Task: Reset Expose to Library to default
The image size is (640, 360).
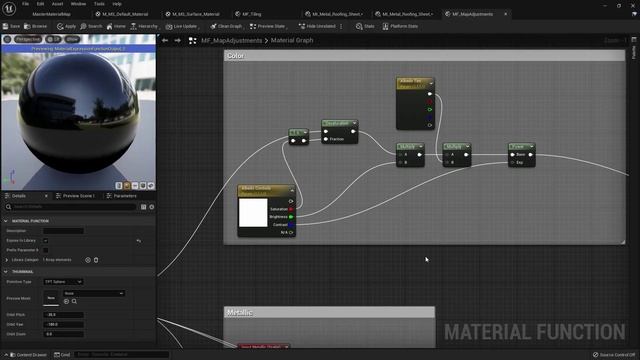Action: [x=139, y=241]
